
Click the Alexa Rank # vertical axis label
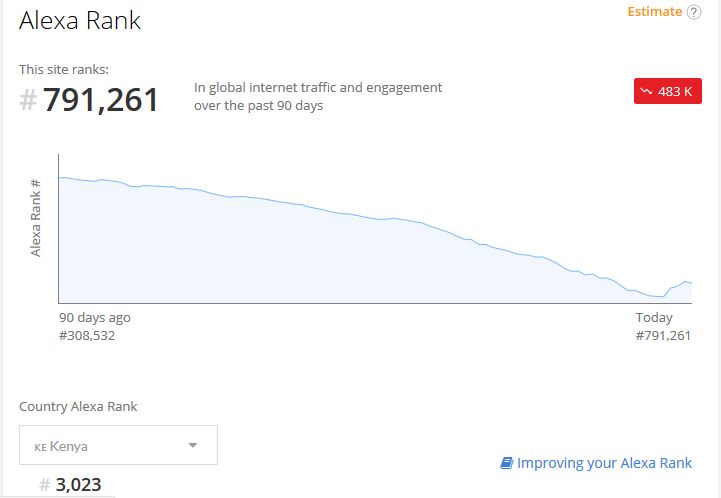35,218
